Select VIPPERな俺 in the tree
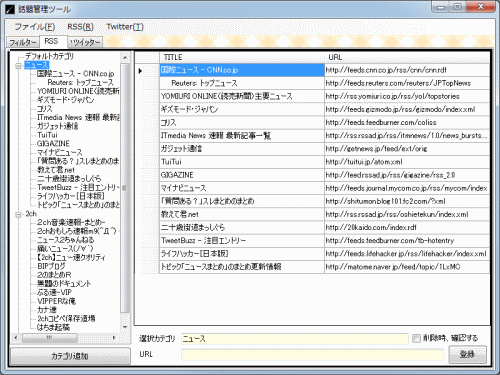 (56, 301)
